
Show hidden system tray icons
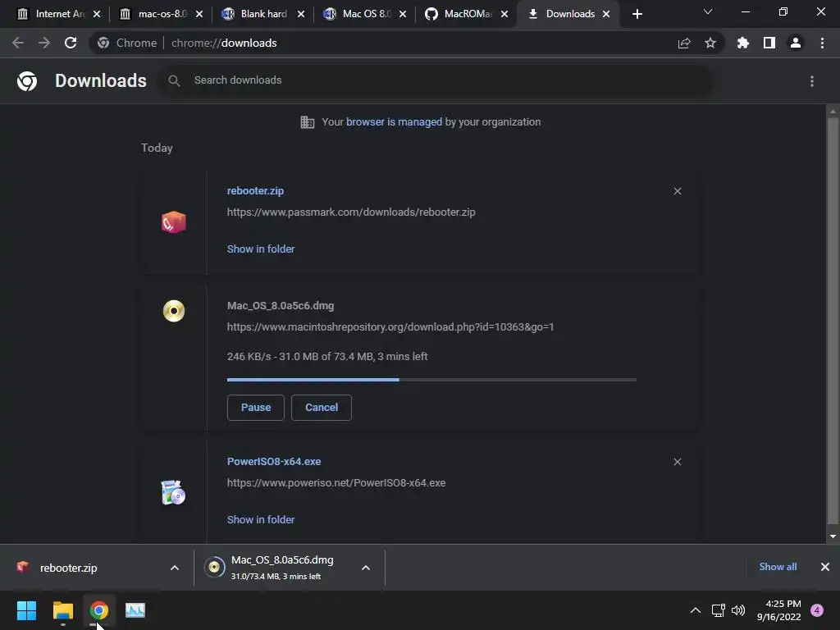[x=696, y=610]
